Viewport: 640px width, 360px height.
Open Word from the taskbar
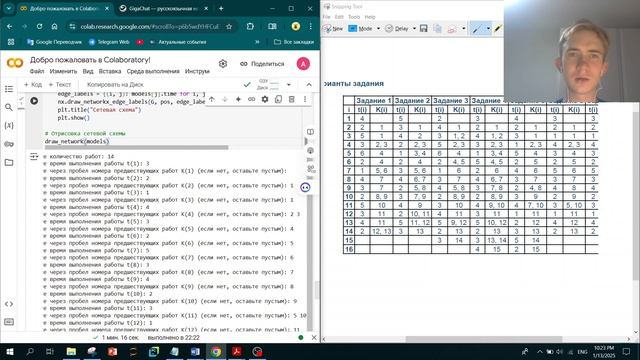tap(195, 351)
